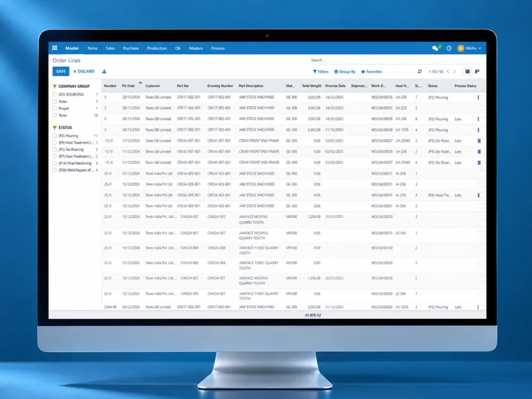Tick the Terex checkbox
The image size is (532, 399).
[55, 115]
